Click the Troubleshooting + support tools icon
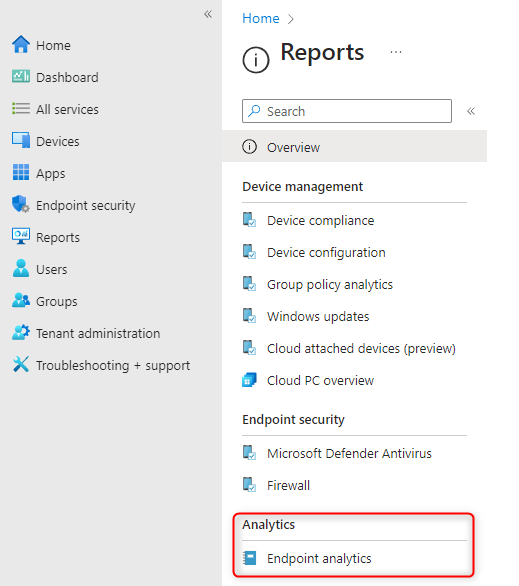 click(21, 364)
